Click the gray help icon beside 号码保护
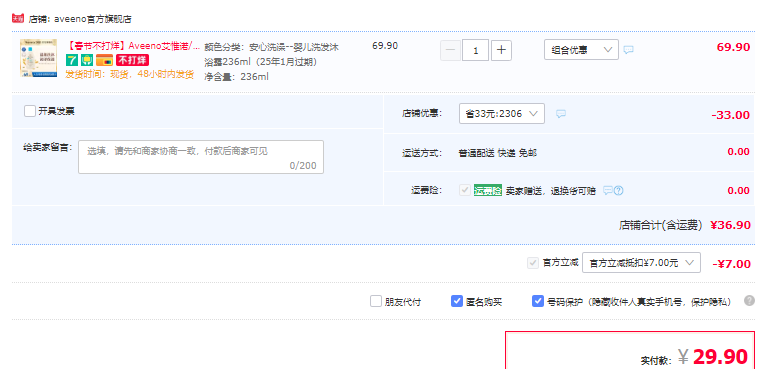The width and height of the screenshot is (757, 369). (749, 300)
